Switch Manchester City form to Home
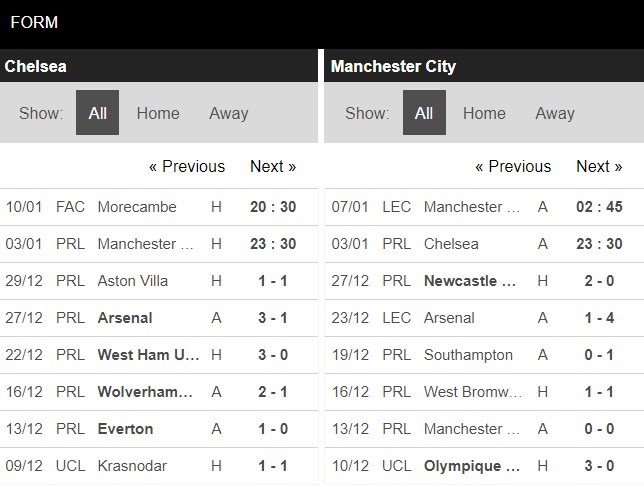The width and height of the screenshot is (644, 487). [484, 113]
